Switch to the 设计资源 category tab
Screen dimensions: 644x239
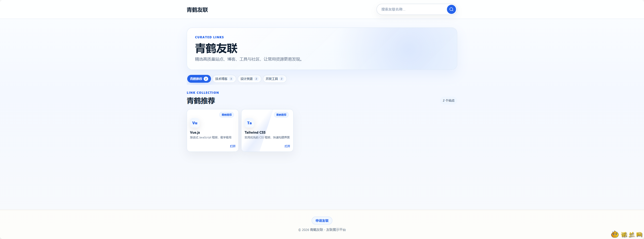[x=249, y=79]
